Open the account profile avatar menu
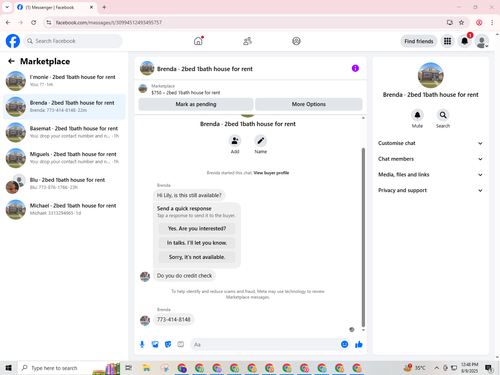500x375 pixels. [x=482, y=41]
